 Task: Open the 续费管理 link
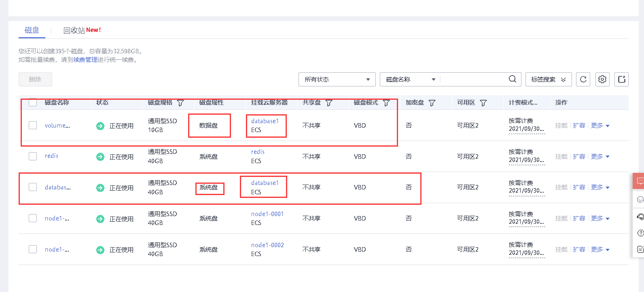85,60
